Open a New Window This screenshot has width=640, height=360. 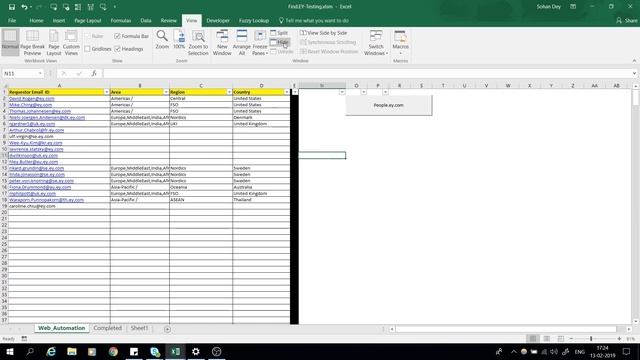tap(222, 42)
